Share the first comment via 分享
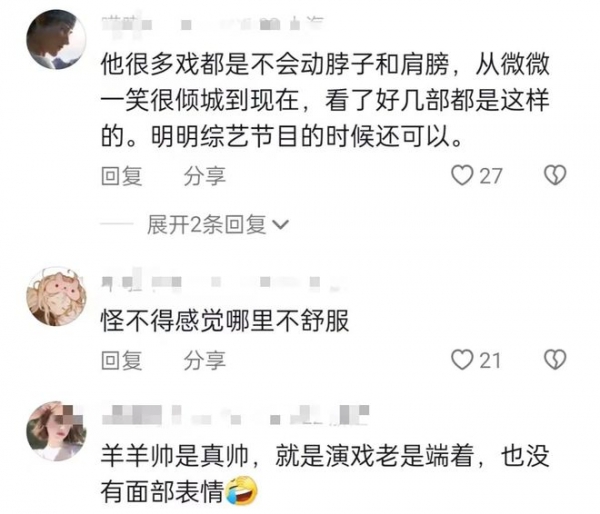This screenshot has height=514, width=600. (x=204, y=176)
